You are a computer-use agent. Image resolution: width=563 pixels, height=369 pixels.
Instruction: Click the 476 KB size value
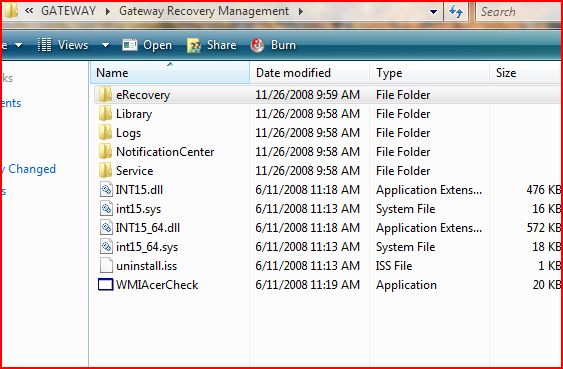(544, 190)
